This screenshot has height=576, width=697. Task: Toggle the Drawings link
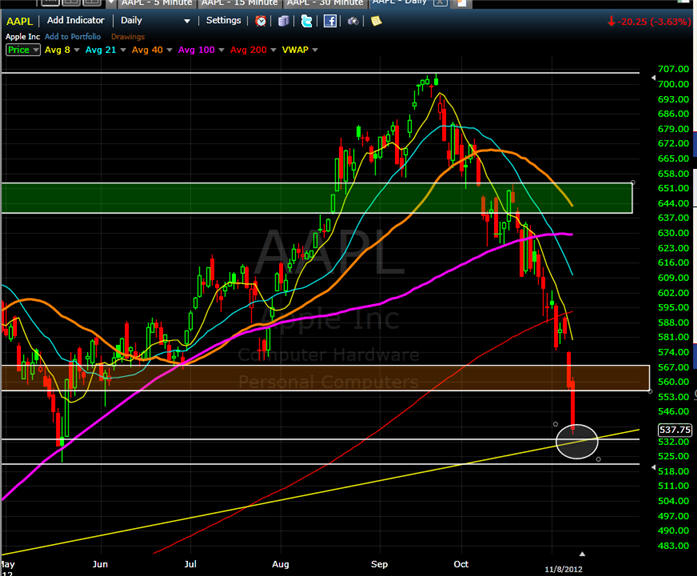click(130, 36)
